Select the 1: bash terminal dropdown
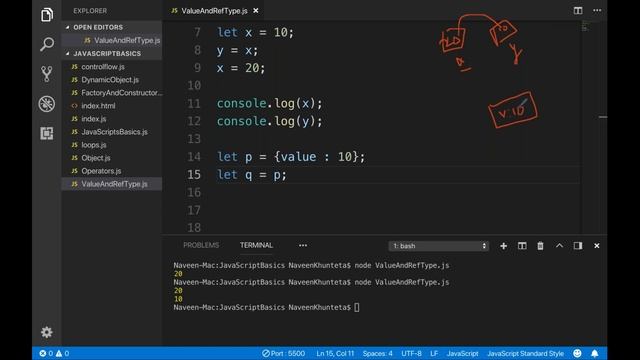640x360 pixels. point(438,246)
